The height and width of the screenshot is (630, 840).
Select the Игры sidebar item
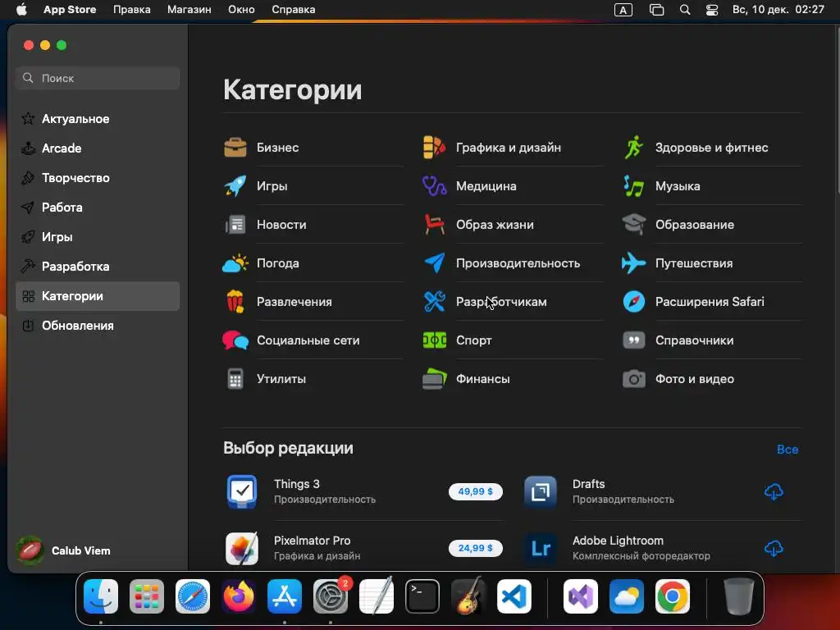pyautogui.click(x=98, y=237)
